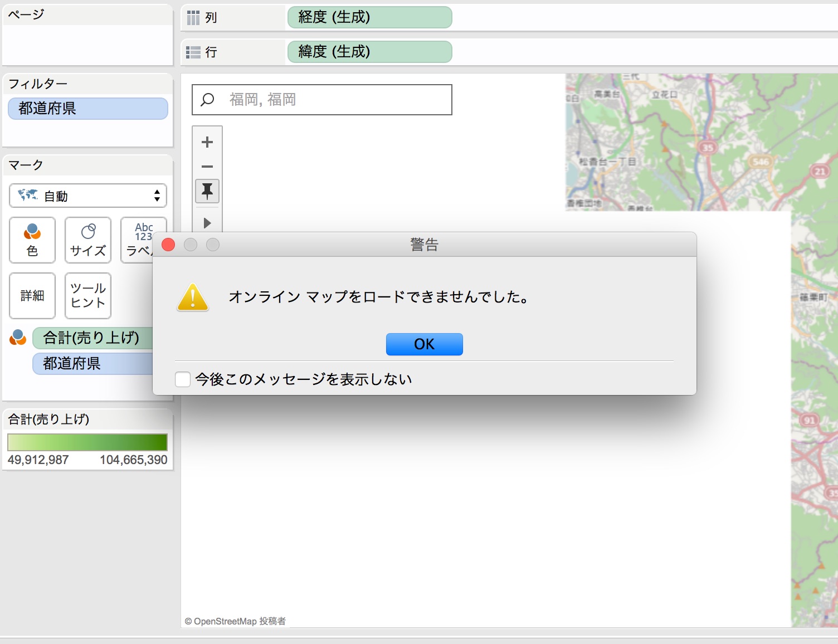The image size is (838, 644).
Task: Click the 行 shelf rows icon
Action: coord(193,52)
